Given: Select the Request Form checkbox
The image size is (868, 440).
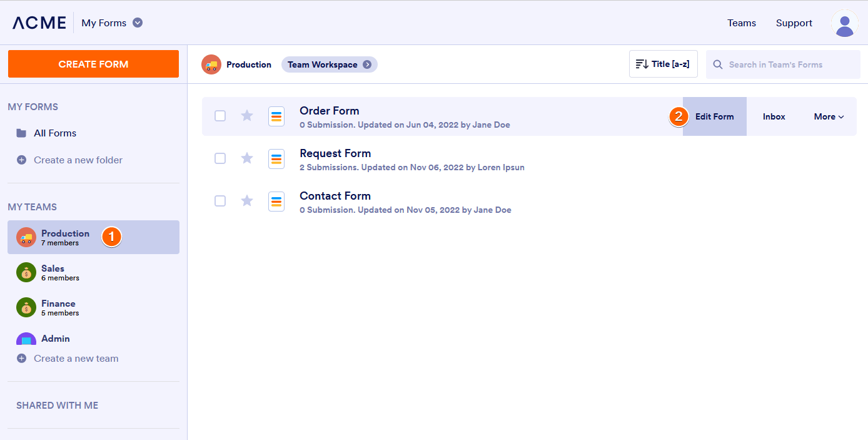Looking at the screenshot, I should coord(220,158).
